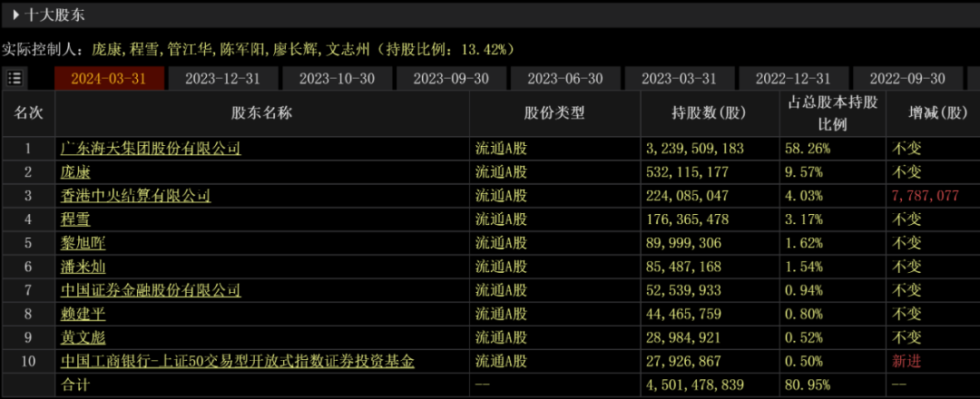The width and height of the screenshot is (980, 399).
Task: Switch to the 2023-10-30 tab
Action: click(x=338, y=79)
